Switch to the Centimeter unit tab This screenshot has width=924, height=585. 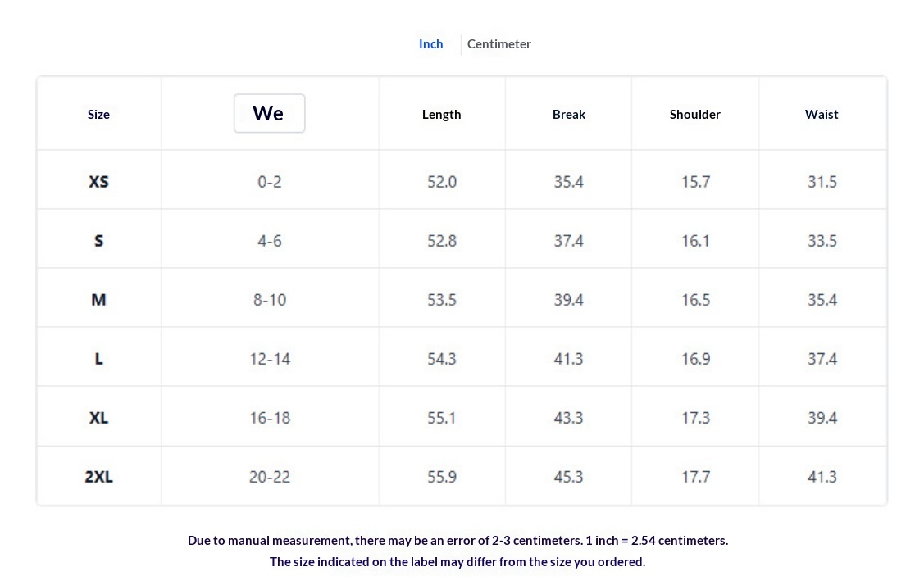click(x=498, y=44)
